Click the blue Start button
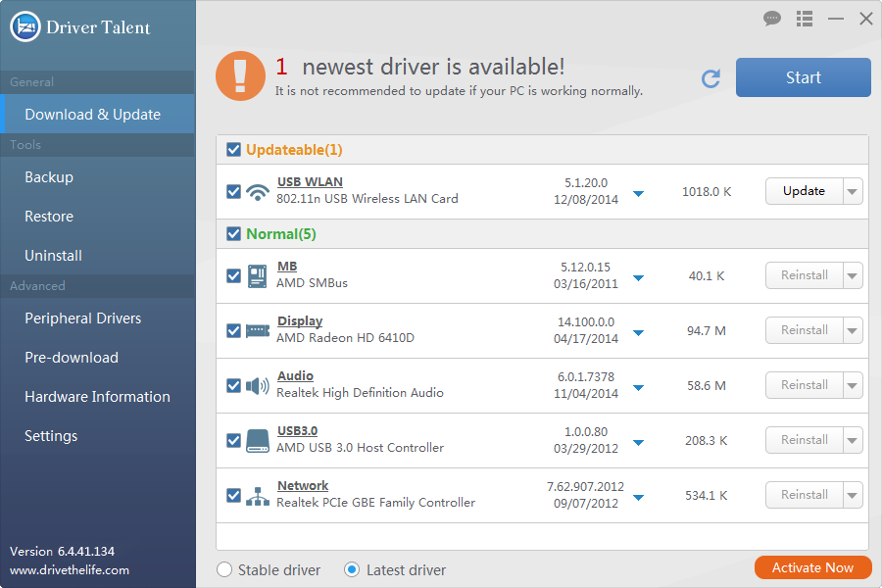882x588 pixels. [x=804, y=77]
